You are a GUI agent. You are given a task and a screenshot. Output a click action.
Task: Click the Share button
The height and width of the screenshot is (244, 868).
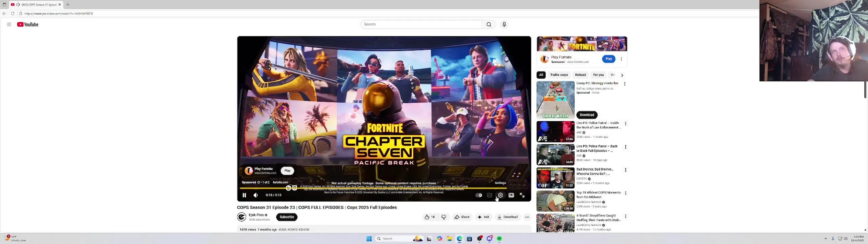pyautogui.click(x=462, y=217)
